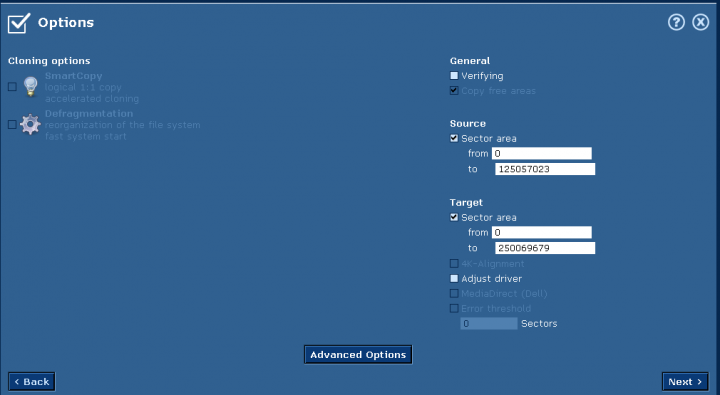Click the 'accelerated cloning' description text
The image size is (720, 395).
click(x=92, y=99)
